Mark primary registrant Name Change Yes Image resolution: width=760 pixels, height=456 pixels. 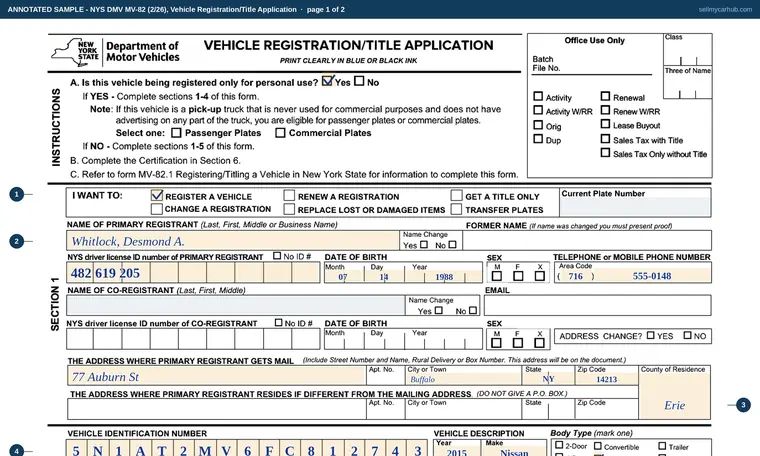pyautogui.click(x=424, y=245)
